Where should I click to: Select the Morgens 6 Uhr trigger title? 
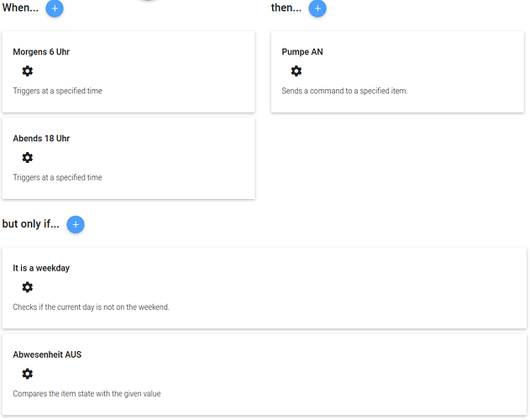(41, 52)
